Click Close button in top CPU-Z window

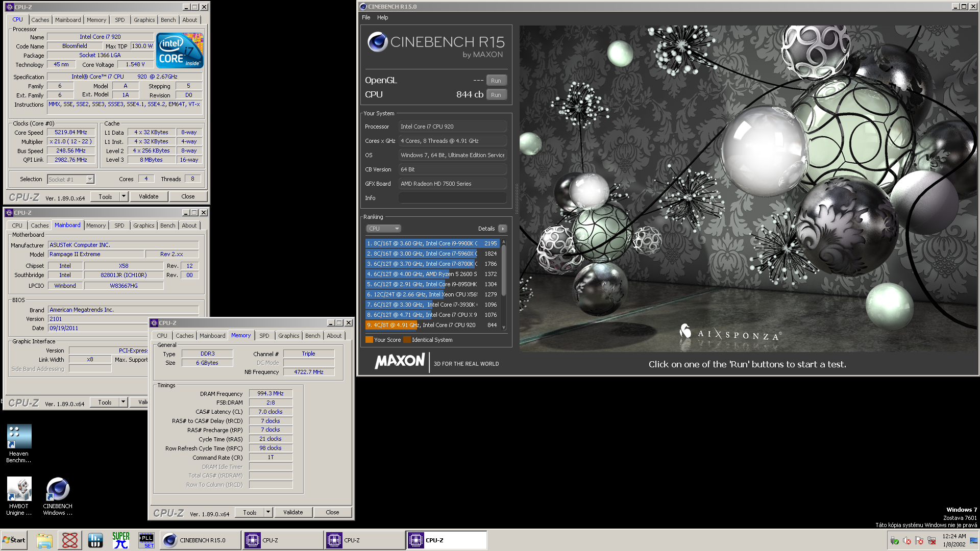188,196
